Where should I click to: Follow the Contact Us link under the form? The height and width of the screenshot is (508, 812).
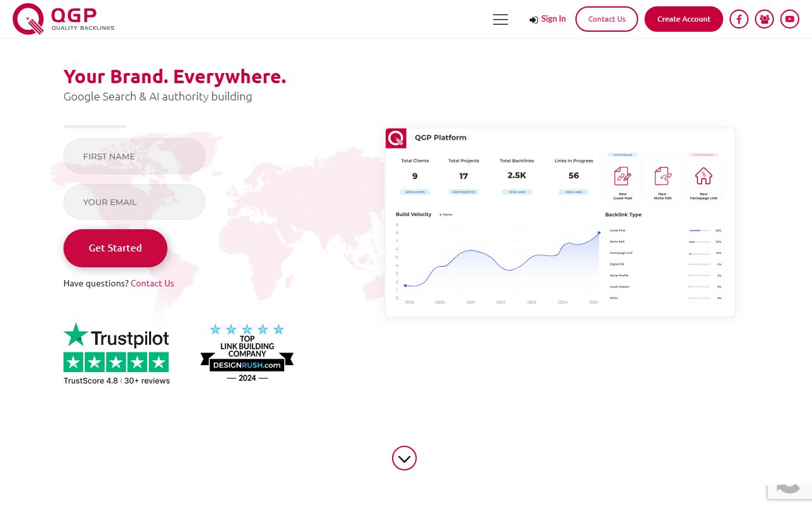(152, 283)
